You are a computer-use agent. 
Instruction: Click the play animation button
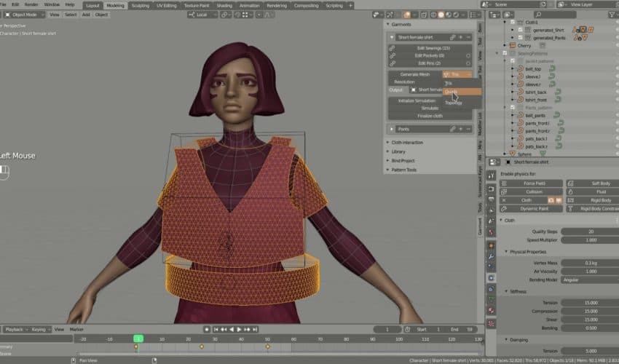(x=239, y=329)
